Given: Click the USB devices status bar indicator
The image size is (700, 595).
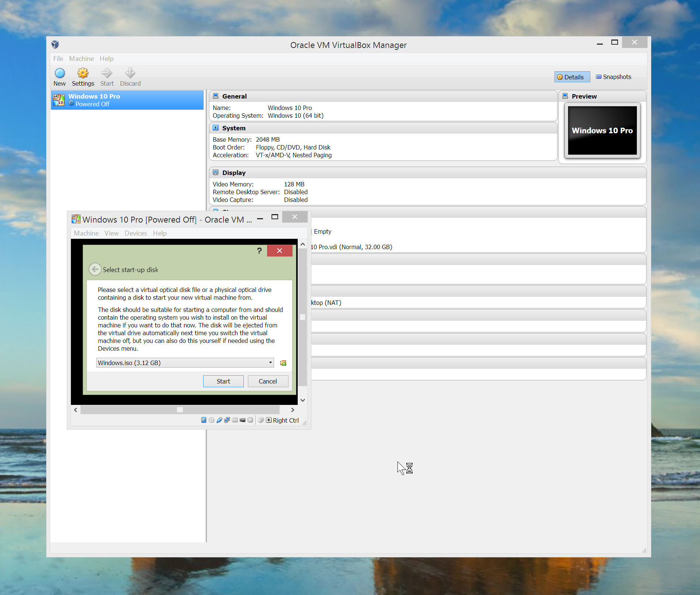Looking at the screenshot, I should tap(219, 420).
